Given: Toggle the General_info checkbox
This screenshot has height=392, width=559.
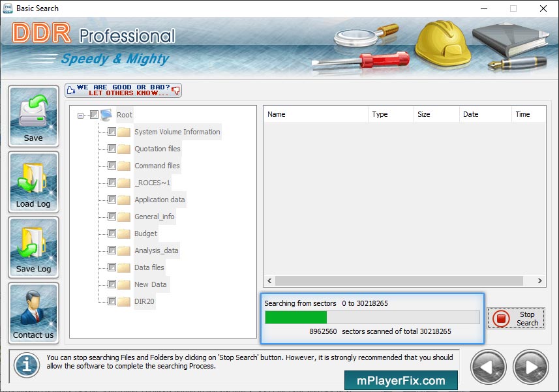Looking at the screenshot, I should [x=112, y=217].
